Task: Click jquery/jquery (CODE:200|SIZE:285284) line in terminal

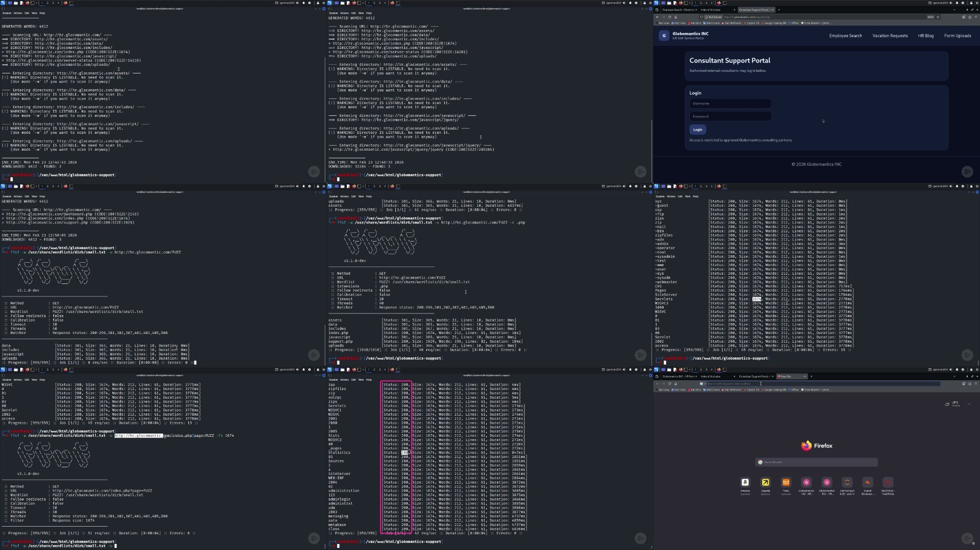Action: coord(412,150)
